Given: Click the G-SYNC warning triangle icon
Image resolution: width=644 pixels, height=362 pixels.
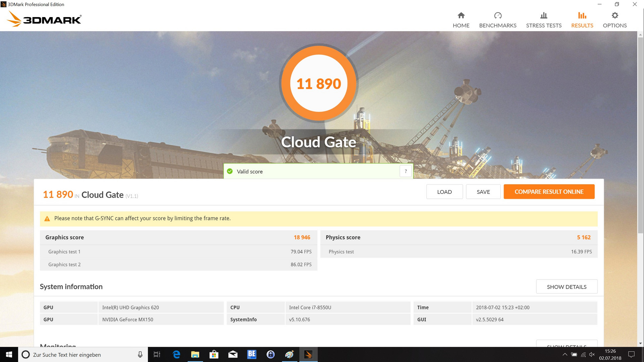Looking at the screenshot, I should point(47,219).
